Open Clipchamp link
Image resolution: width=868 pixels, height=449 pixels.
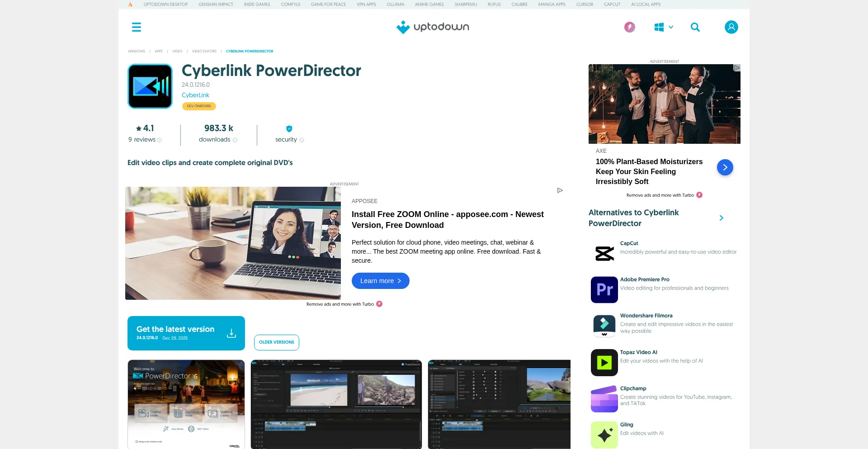click(633, 388)
